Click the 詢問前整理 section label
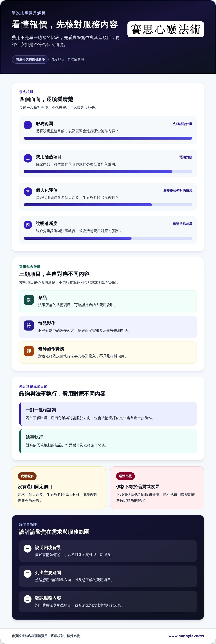 (28, 525)
